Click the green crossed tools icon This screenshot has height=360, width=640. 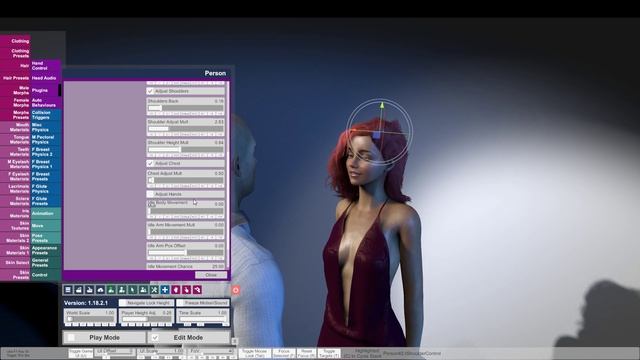(154, 290)
